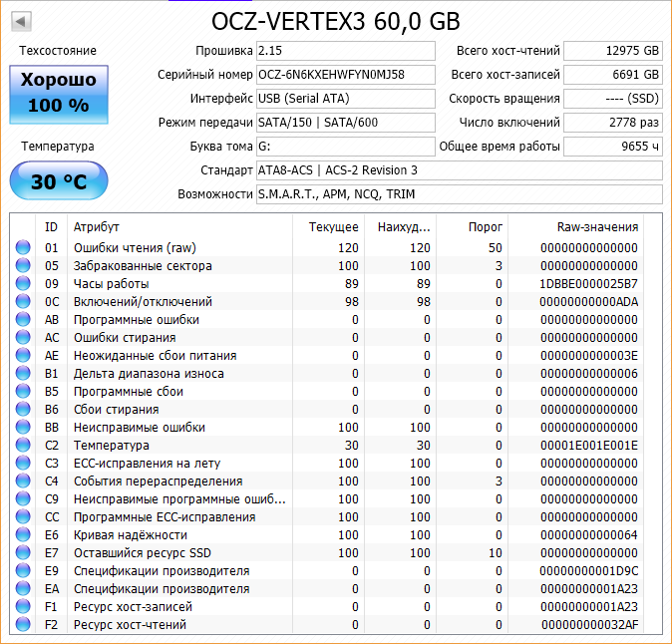
Task: Click the status dot for attribute C9
Action: pos(23,499)
